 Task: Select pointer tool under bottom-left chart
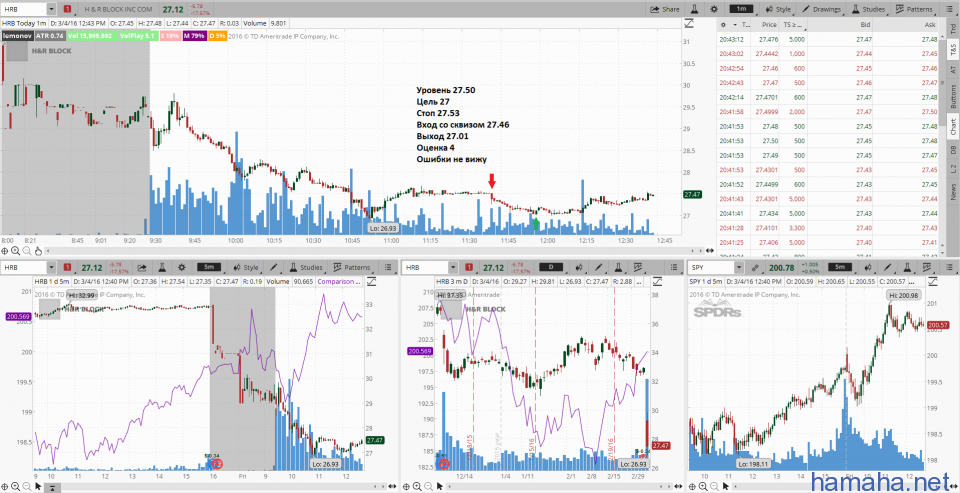click(x=37, y=486)
